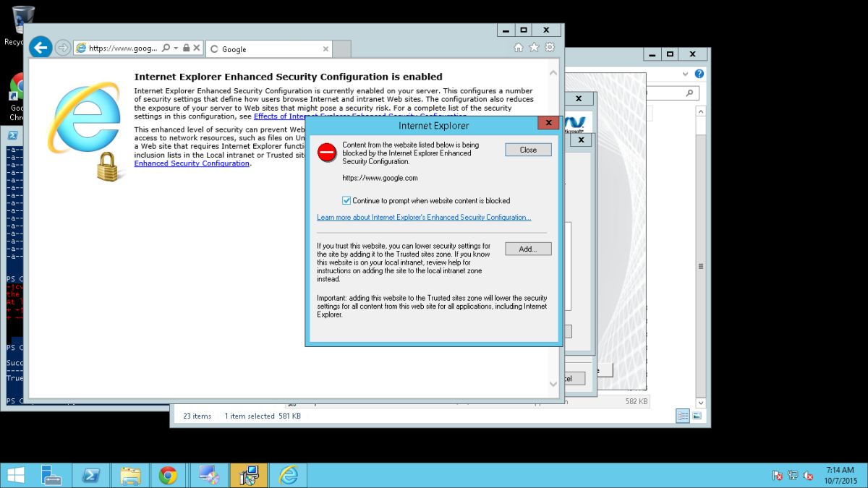This screenshot has height=488, width=868.
Task: Click the 582 KB file size entry
Action: coord(637,401)
